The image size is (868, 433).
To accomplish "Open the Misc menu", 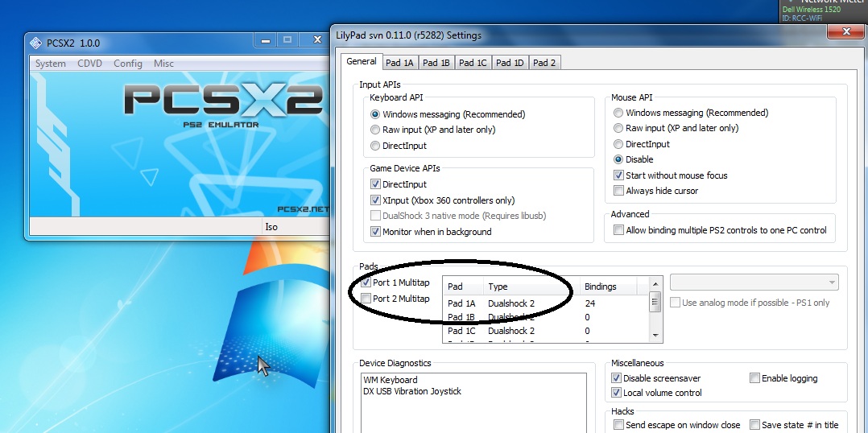I will (163, 64).
